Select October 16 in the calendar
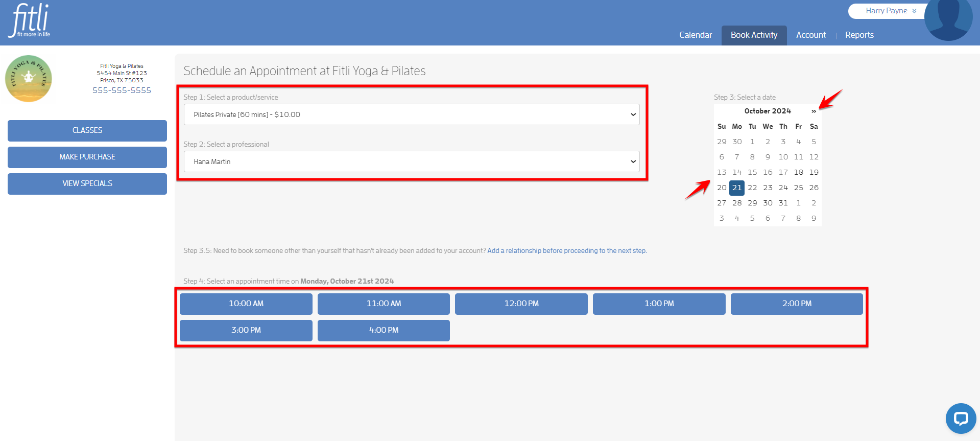Screen dimensions: 980x441 (x=768, y=172)
